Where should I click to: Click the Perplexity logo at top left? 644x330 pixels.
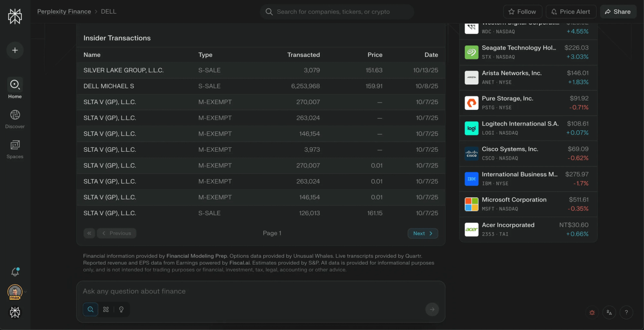pos(15,16)
